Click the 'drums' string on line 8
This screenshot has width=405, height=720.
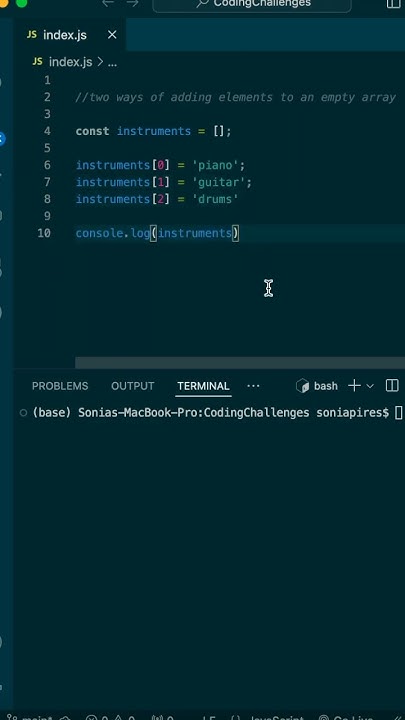[215, 199]
